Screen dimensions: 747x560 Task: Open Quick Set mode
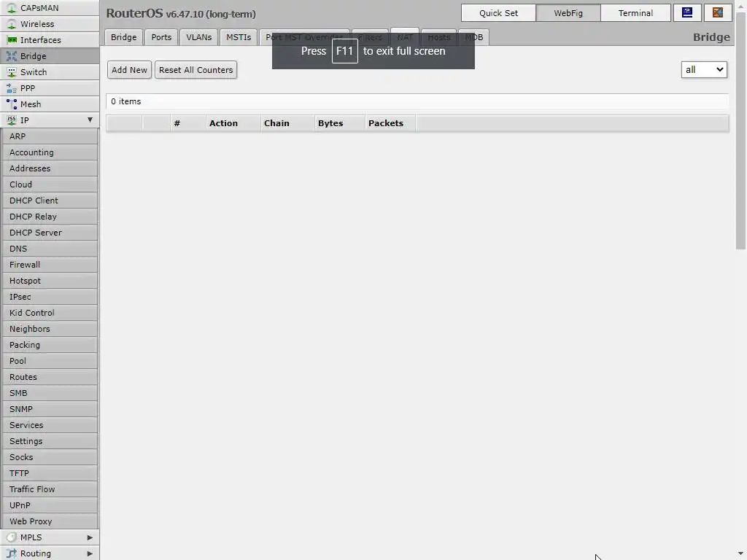tap(498, 13)
